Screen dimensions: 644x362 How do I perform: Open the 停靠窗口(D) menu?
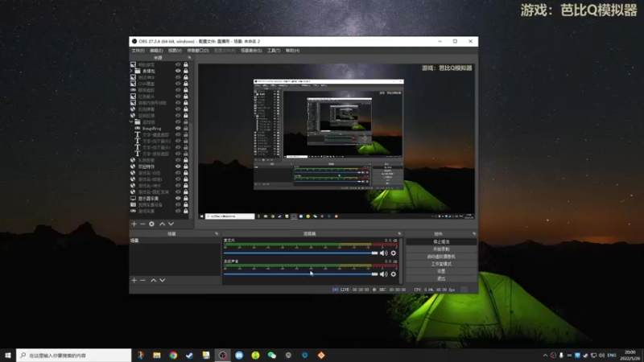tap(198, 51)
